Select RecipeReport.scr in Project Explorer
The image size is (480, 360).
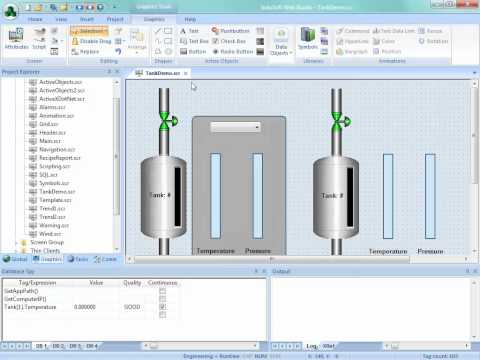coord(60,158)
